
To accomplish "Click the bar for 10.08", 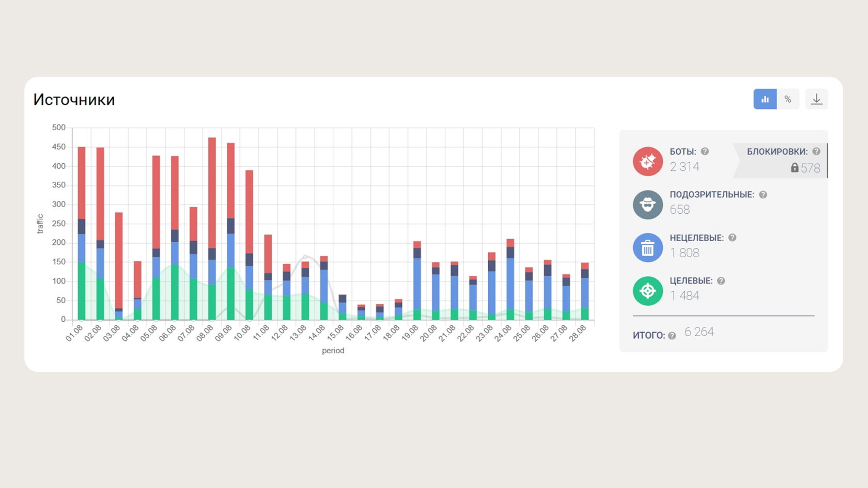I will click(250, 245).
